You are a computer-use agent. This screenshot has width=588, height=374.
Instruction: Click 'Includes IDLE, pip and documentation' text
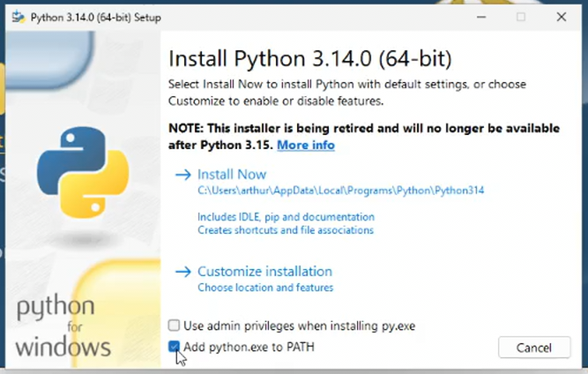coord(286,217)
